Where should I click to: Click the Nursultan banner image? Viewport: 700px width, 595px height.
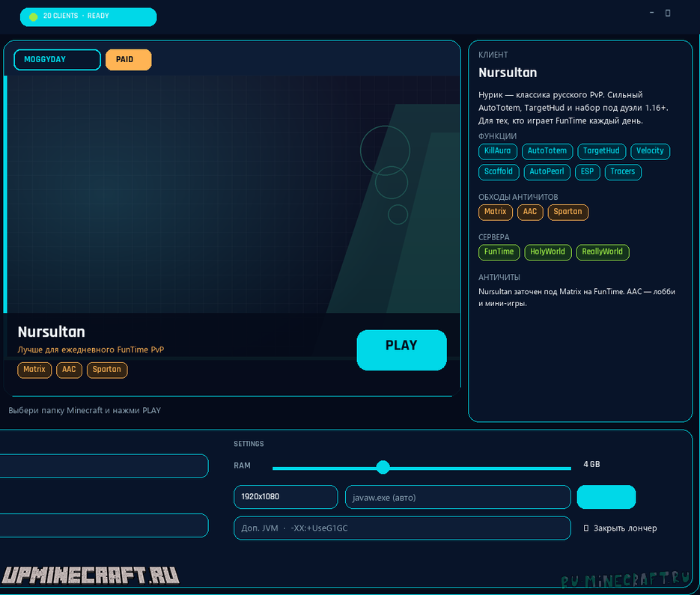tap(232, 194)
